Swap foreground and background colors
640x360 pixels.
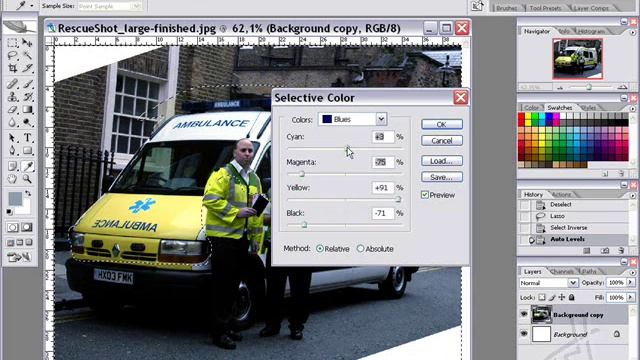[27, 193]
